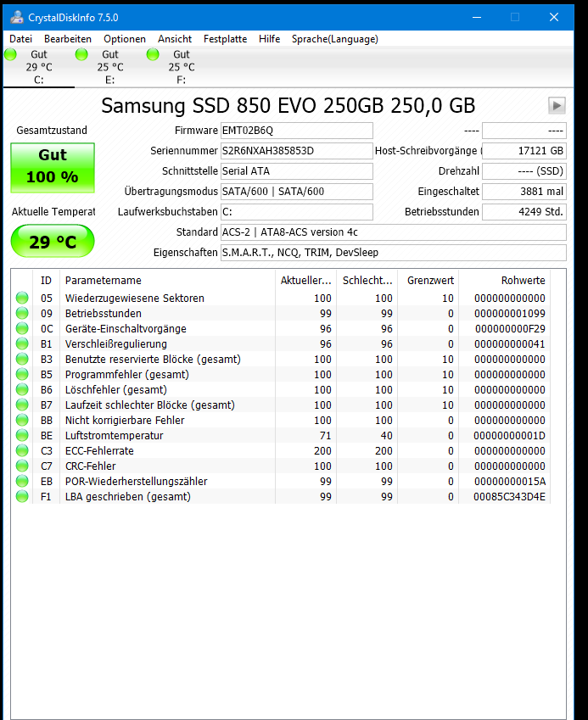
Task: Click status dot for Benutzte reservierte Blöcke
Action: pyautogui.click(x=22, y=359)
